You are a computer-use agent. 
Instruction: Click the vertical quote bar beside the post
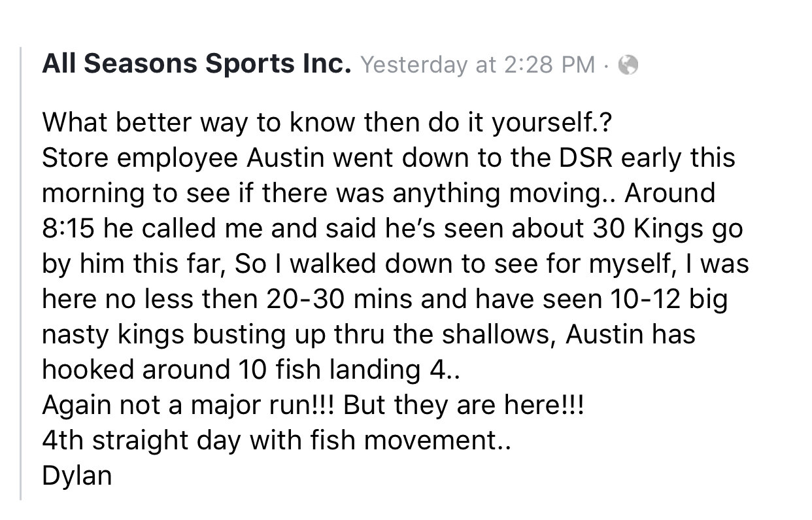click(x=21, y=273)
